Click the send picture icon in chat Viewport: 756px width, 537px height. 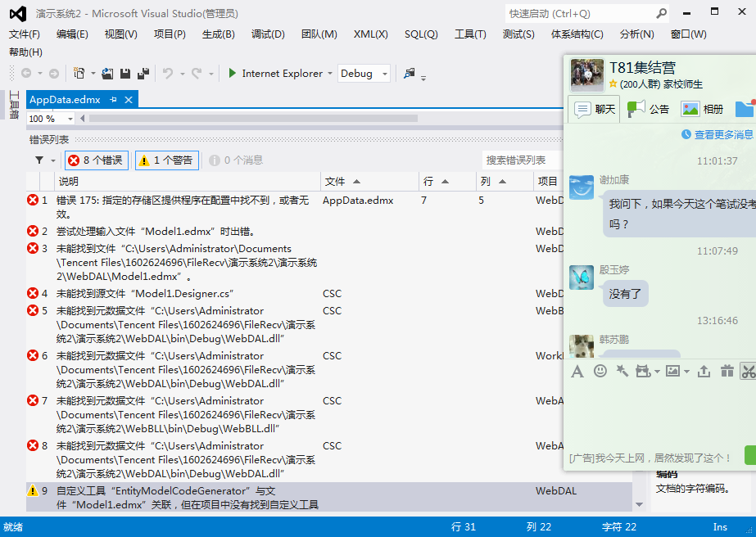pos(673,371)
